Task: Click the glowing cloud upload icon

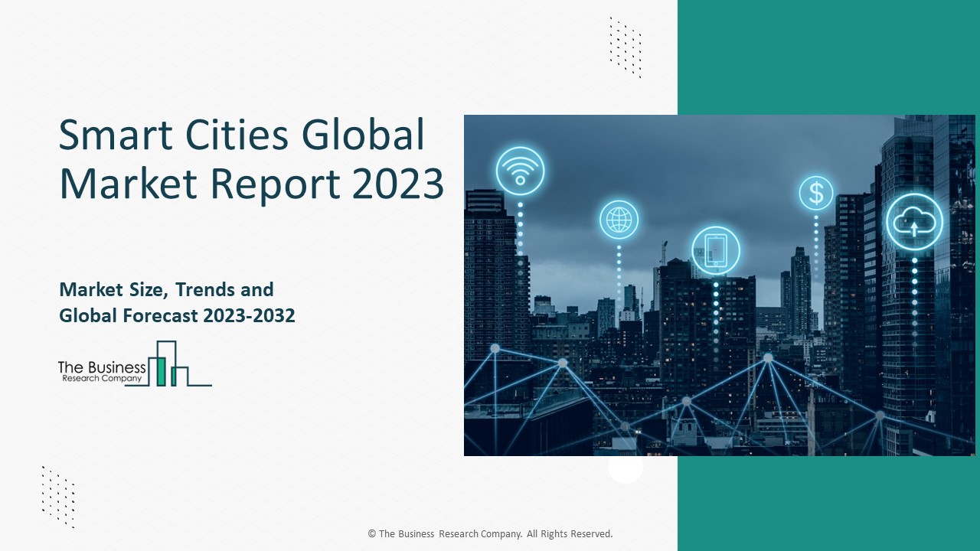Action: [x=915, y=222]
